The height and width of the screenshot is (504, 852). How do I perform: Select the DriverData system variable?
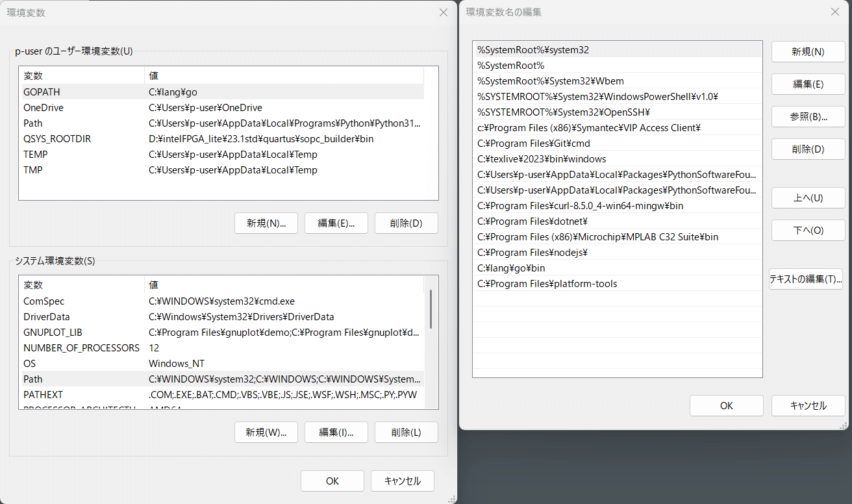tap(223, 317)
